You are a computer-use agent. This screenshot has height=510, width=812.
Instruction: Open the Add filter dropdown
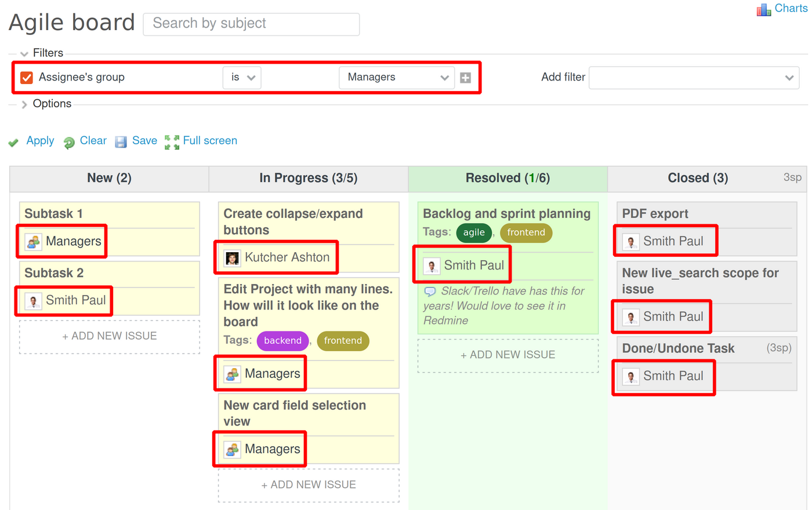(694, 77)
